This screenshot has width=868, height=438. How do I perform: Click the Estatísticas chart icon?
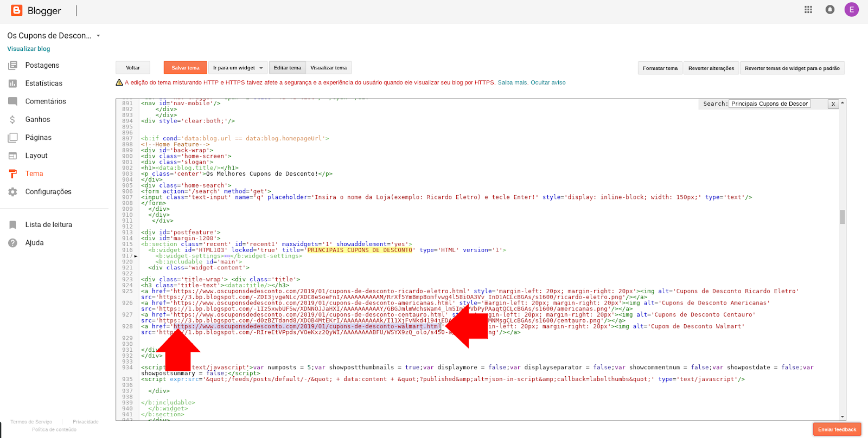[13, 83]
